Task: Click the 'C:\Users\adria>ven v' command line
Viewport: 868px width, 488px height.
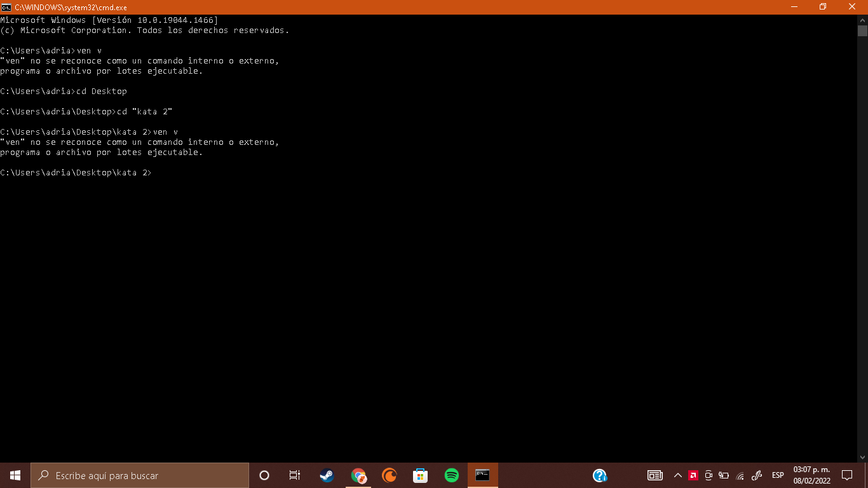Action: point(51,51)
